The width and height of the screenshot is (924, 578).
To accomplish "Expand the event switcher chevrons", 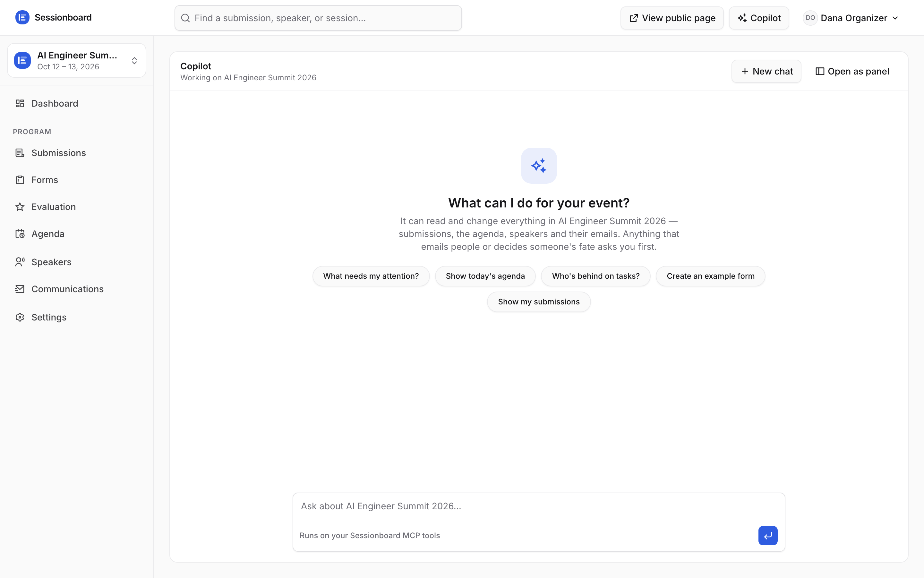I will 134,61.
